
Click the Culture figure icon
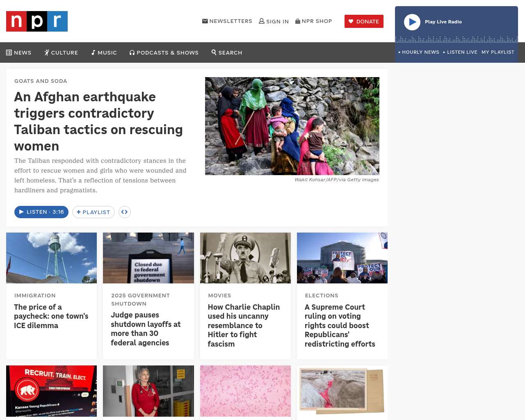click(47, 52)
